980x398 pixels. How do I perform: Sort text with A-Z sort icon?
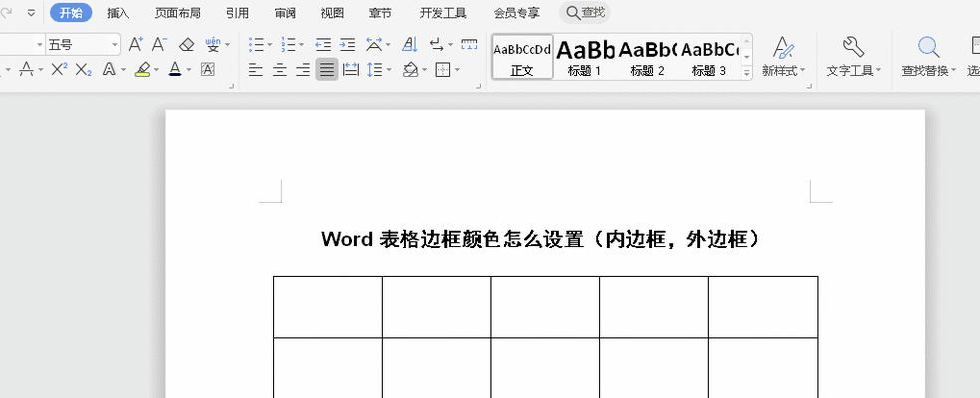coord(410,45)
